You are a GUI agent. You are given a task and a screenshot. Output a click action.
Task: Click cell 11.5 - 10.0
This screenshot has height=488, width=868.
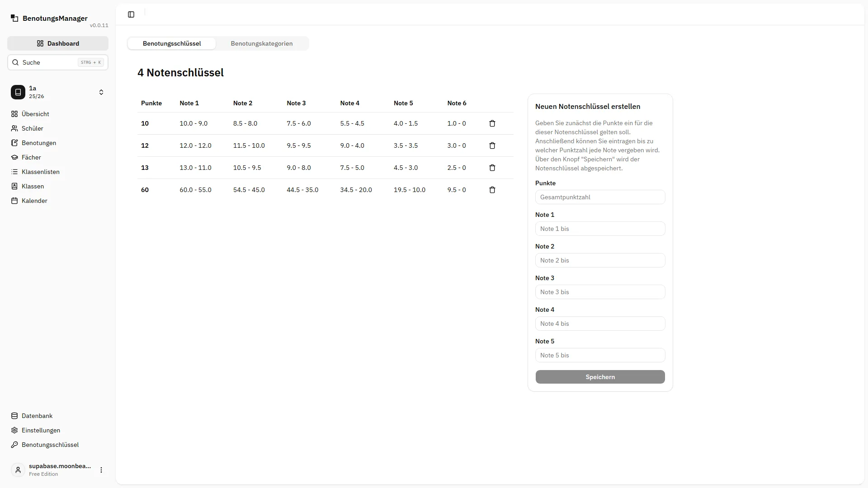click(x=249, y=145)
